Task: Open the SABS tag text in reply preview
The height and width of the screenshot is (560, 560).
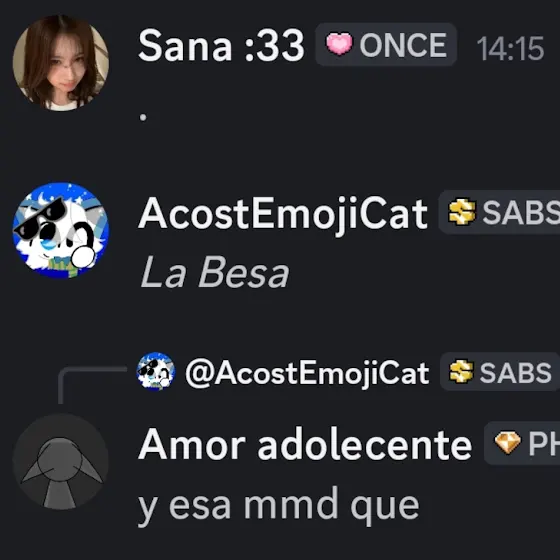Action: coord(516,372)
